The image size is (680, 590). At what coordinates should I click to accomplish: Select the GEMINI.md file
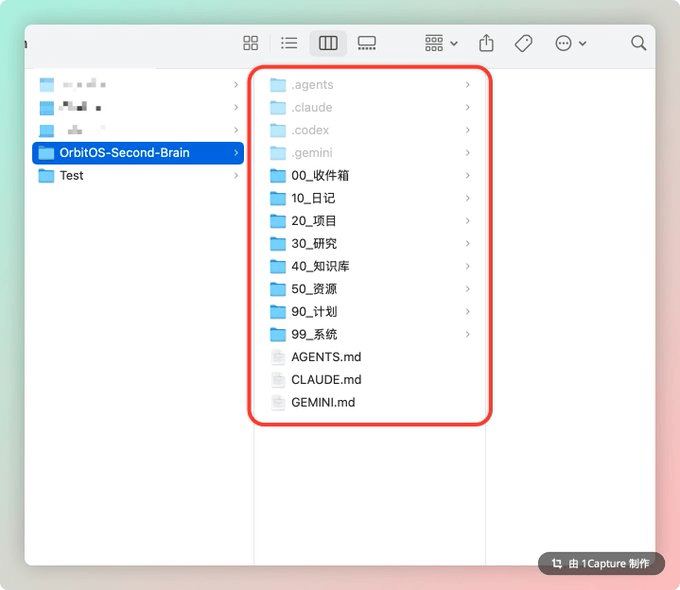pyautogui.click(x=323, y=403)
